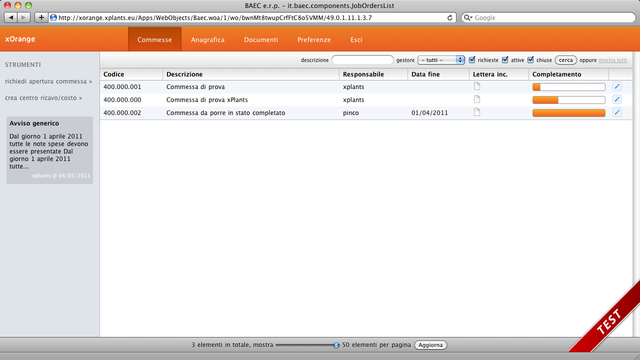
Task: Open the Anagrafica tab
Action: coord(208,40)
